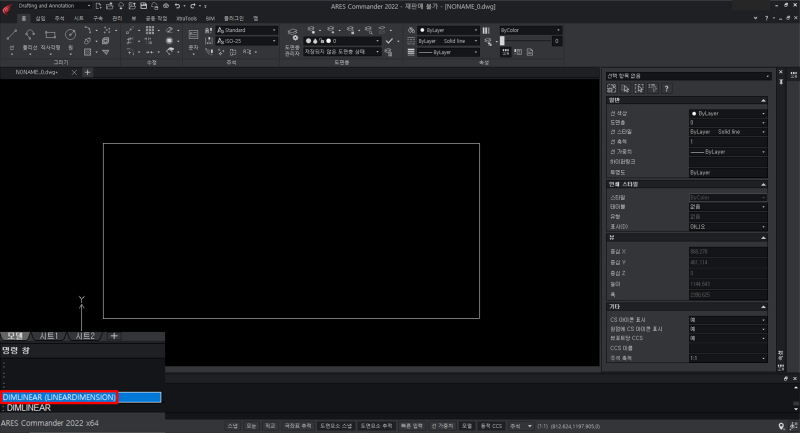800x433 pixels.
Task: Toggle Ortho (직교) in status bar
Action: [x=270, y=426]
